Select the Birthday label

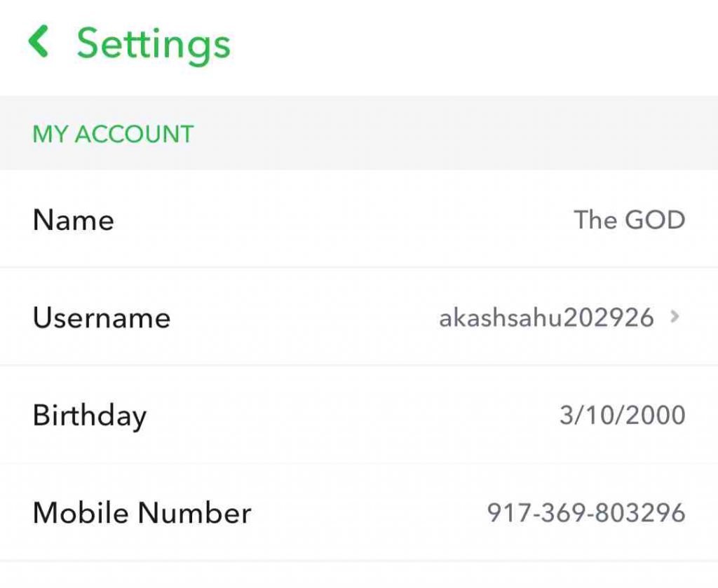coord(89,416)
